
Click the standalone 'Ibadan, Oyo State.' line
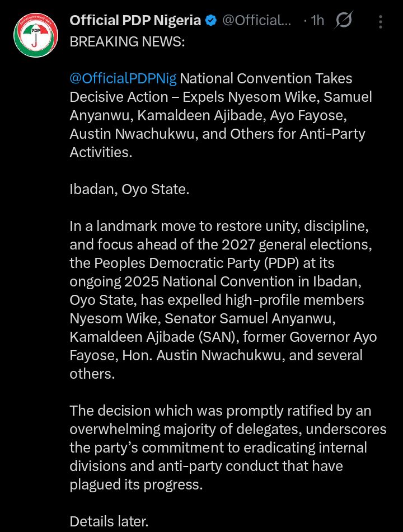tap(129, 189)
